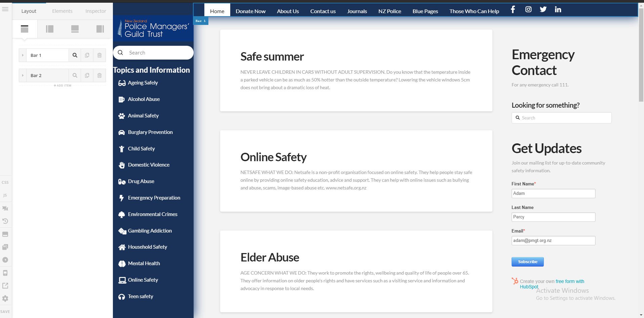
Task: Click the Email field
Action: point(553,241)
